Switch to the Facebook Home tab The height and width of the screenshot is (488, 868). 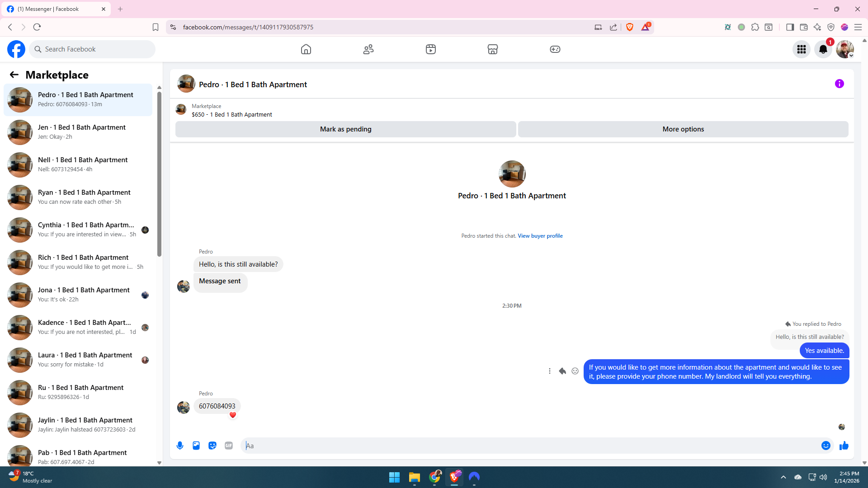coord(306,49)
